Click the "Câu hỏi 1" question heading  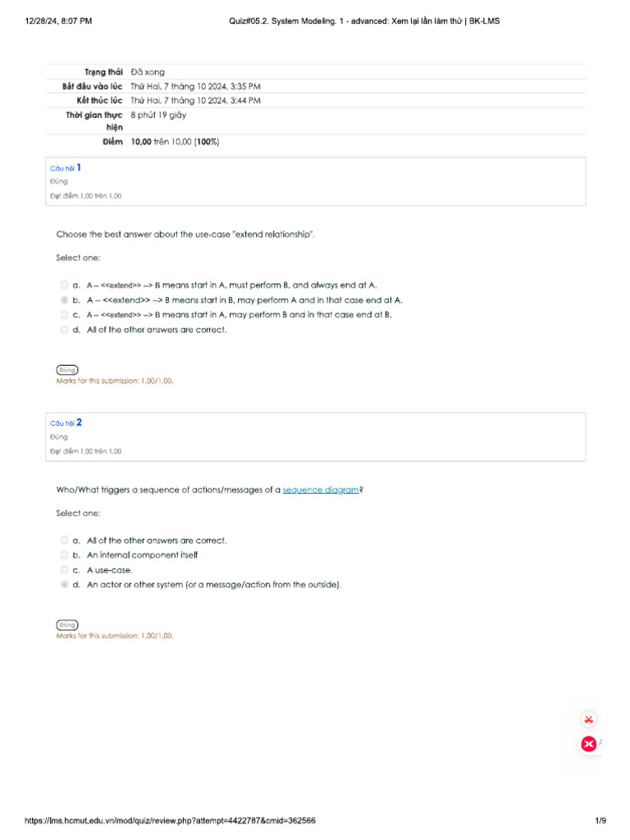[x=66, y=168]
